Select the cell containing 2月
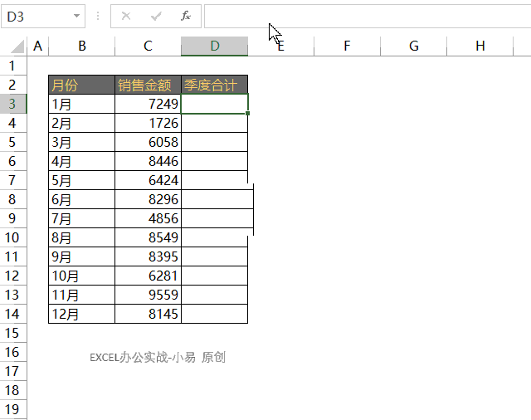The image size is (531, 420). pyautogui.click(x=81, y=123)
